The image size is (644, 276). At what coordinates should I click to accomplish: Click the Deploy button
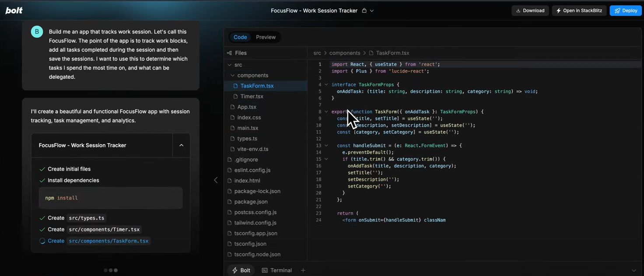[x=626, y=10]
